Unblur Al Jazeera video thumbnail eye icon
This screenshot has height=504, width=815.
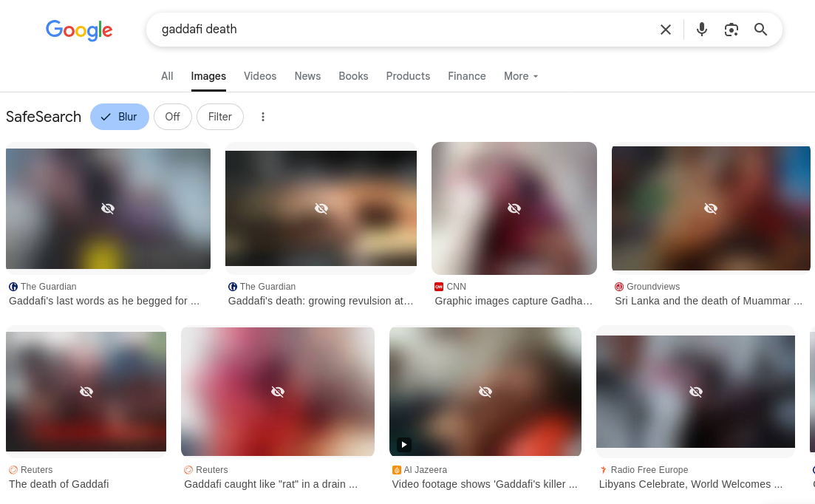[x=485, y=392]
